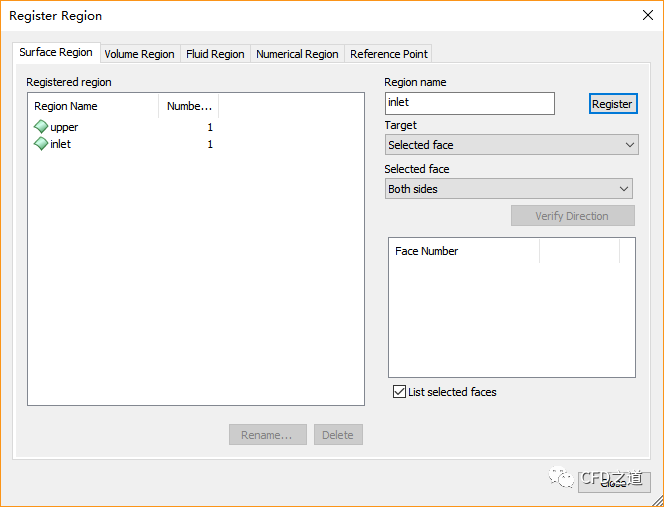The height and width of the screenshot is (507, 664).
Task: Click the number 1 in upper row
Action: tap(210, 127)
